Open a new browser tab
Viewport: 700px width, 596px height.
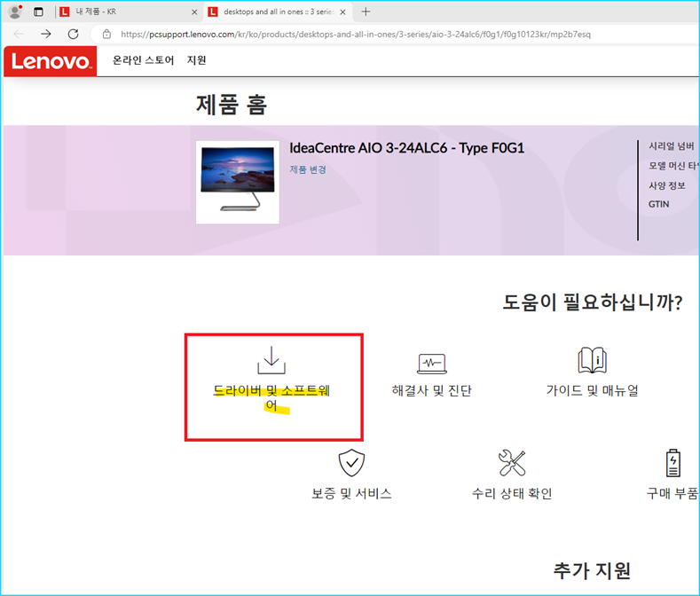[x=366, y=12]
